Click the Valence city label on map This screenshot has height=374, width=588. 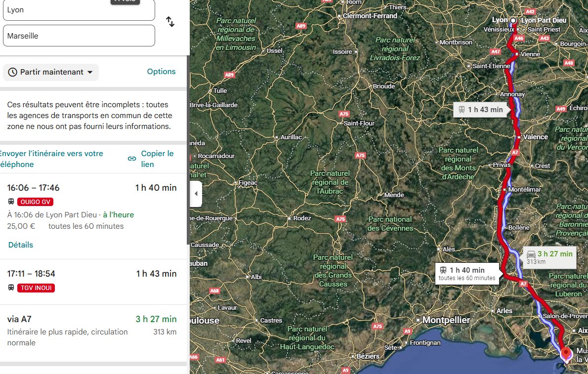(535, 137)
